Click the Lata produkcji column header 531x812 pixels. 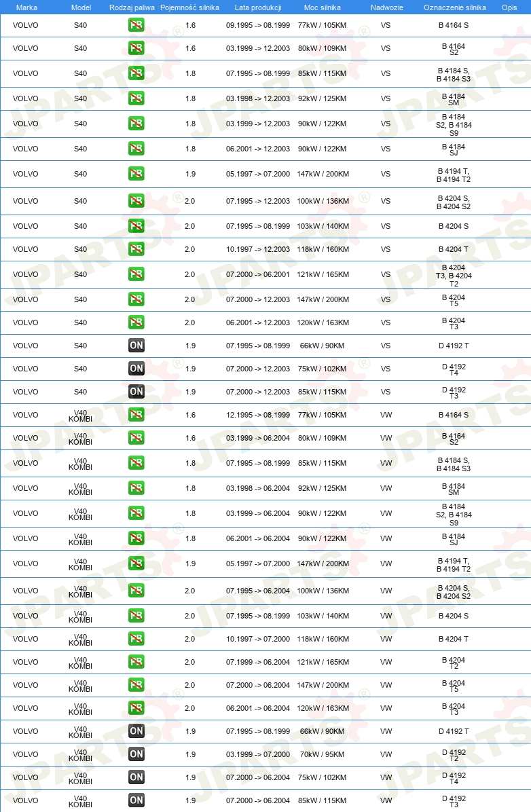click(x=258, y=7)
